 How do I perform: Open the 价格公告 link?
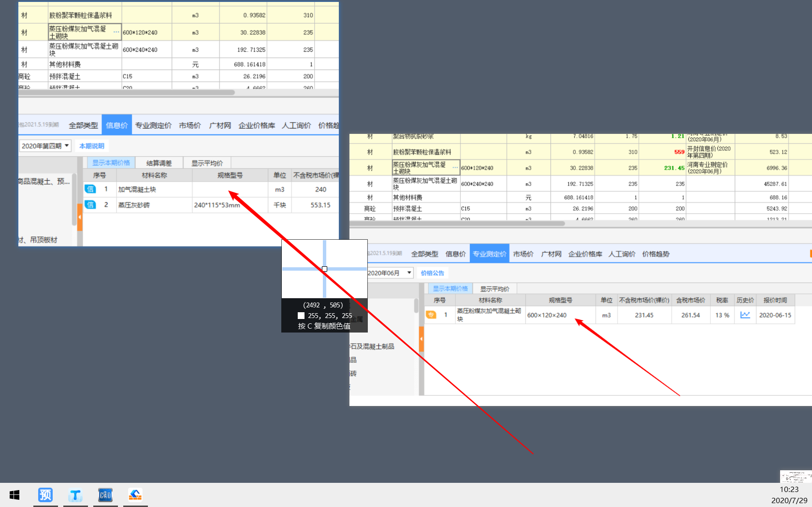[432, 273]
